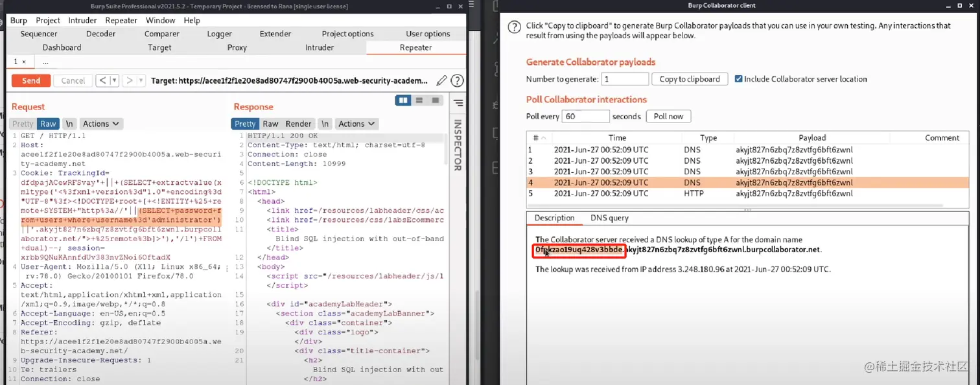Select Raw view in Response panel
Image resolution: width=980 pixels, height=385 pixels.
(270, 124)
